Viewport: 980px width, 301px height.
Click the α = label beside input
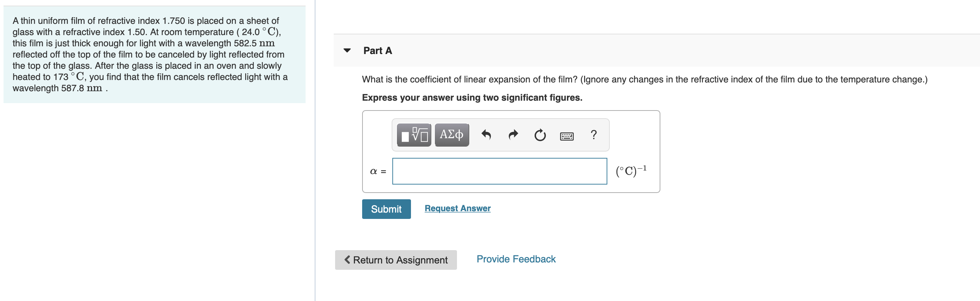pos(378,172)
